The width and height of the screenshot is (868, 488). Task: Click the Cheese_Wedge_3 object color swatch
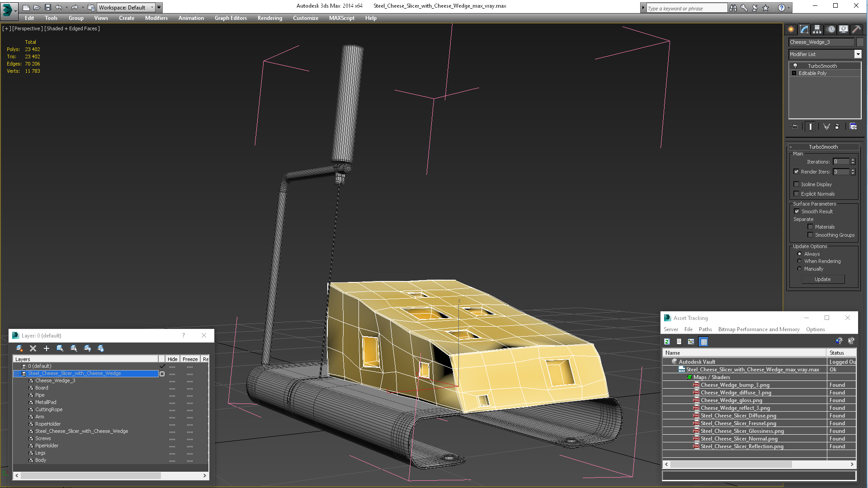(860, 42)
